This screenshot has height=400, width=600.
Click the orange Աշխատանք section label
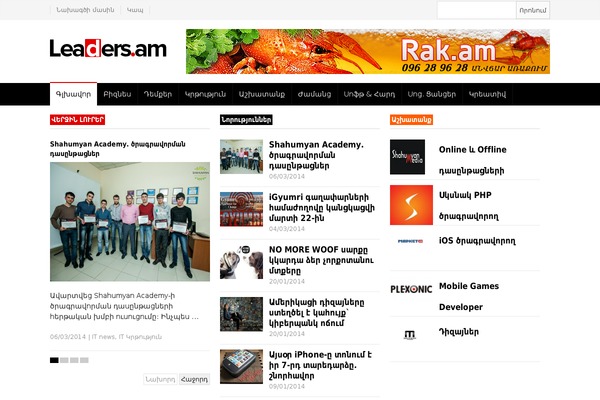pos(411,119)
